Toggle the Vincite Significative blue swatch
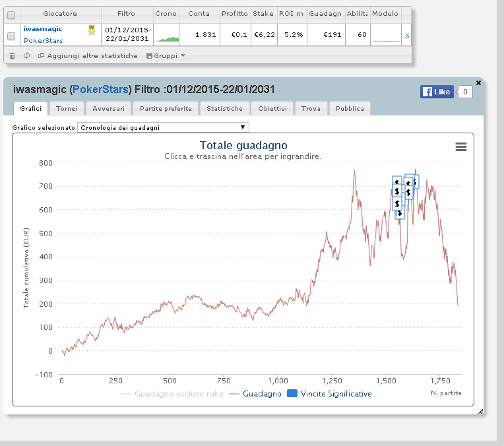504x446 pixels. click(292, 393)
